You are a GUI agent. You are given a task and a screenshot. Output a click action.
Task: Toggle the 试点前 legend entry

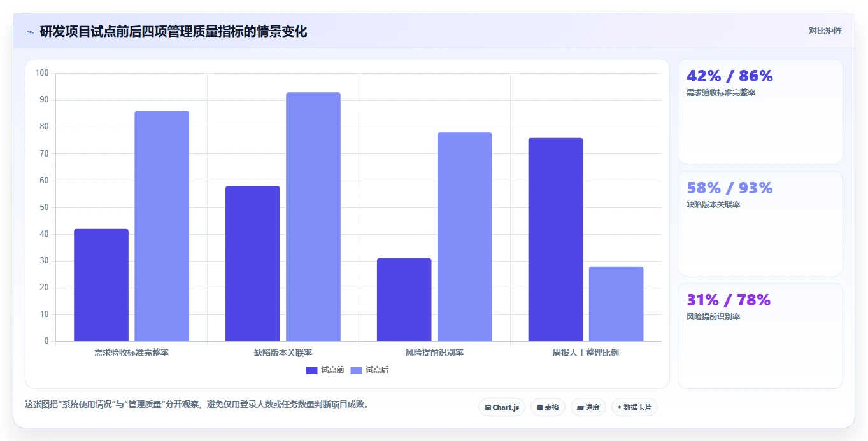click(x=325, y=370)
